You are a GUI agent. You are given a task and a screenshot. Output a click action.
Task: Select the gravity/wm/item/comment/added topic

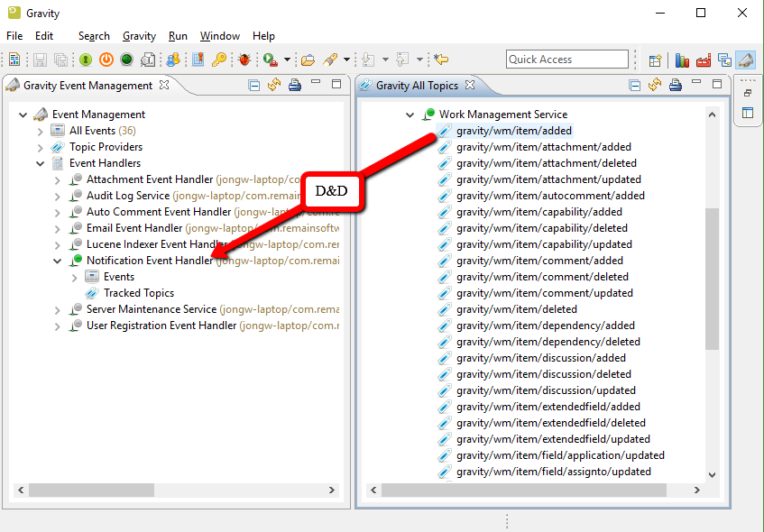[539, 261]
